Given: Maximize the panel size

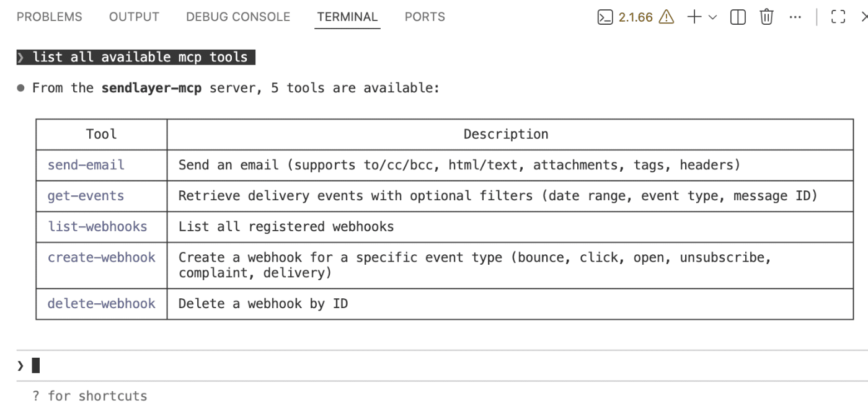Looking at the screenshot, I should (838, 17).
